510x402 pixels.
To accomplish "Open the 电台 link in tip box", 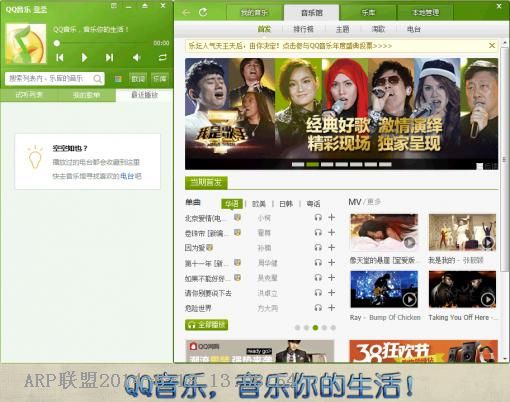I will click(x=127, y=176).
